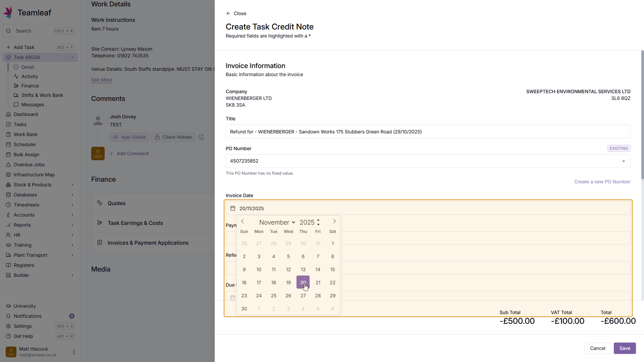Collapse the Task 68034 tree

tap(72, 57)
